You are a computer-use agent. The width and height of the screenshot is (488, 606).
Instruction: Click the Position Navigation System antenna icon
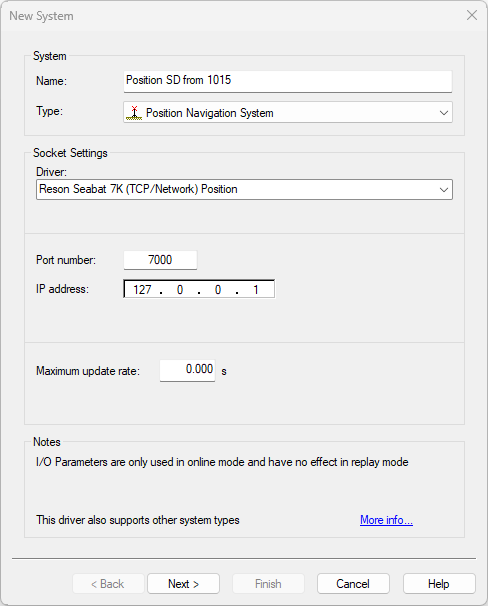(134, 113)
